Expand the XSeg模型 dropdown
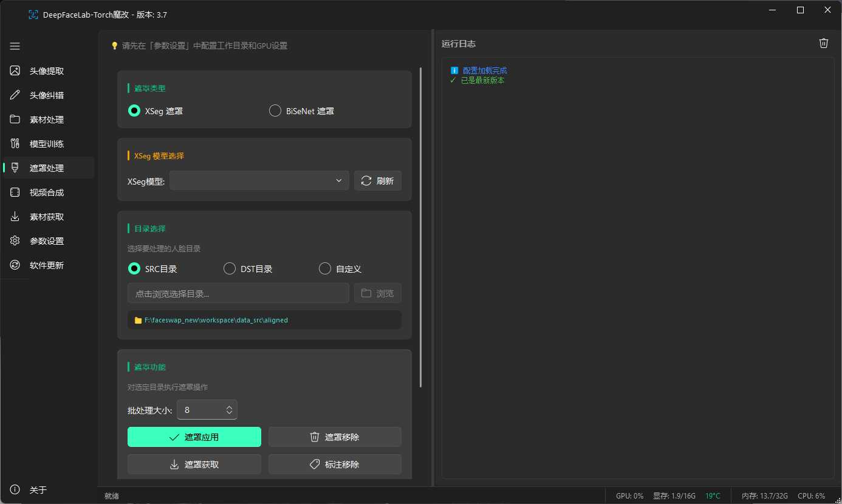 pyautogui.click(x=259, y=181)
